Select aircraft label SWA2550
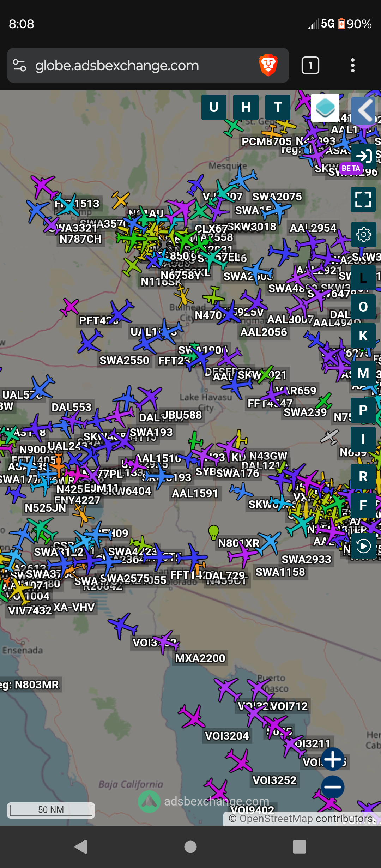The width and height of the screenshot is (381, 868). (x=125, y=360)
